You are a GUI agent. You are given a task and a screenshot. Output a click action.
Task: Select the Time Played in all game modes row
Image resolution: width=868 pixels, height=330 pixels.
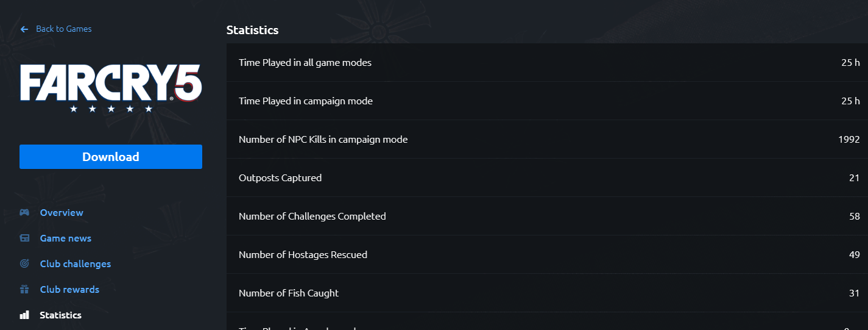[x=547, y=62]
